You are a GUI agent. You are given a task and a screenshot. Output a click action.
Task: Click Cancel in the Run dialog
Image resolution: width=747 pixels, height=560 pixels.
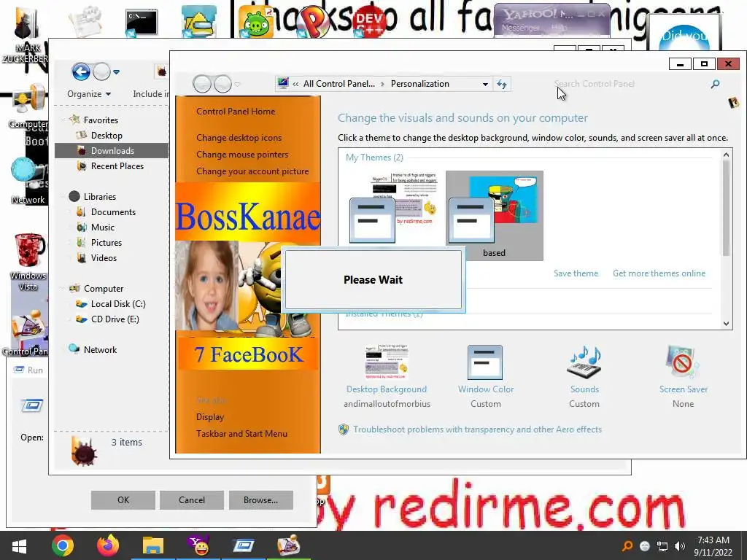point(192,500)
